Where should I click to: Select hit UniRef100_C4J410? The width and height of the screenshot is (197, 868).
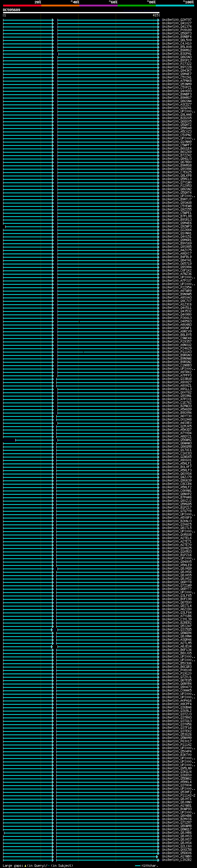(x=176, y=43)
